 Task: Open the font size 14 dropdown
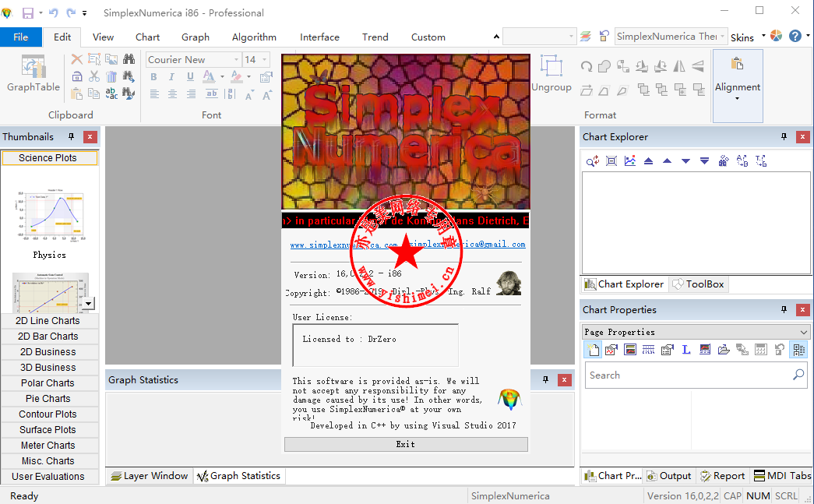(265, 60)
